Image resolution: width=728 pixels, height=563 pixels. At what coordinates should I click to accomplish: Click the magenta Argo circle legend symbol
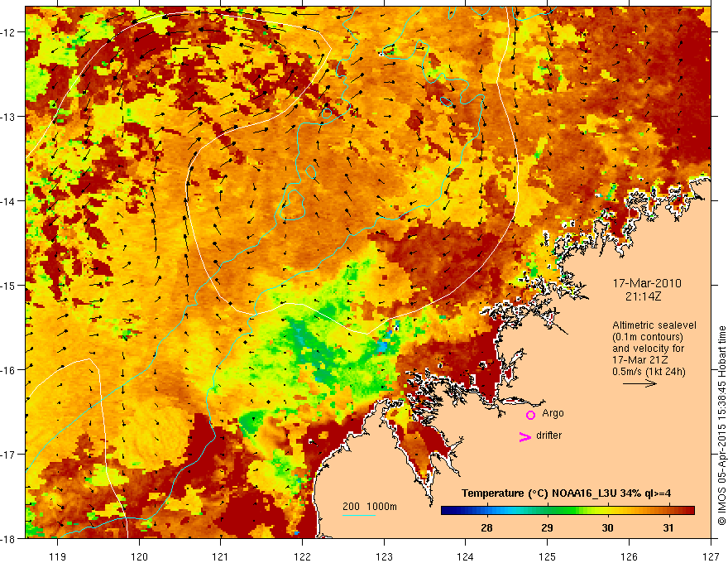click(x=530, y=415)
